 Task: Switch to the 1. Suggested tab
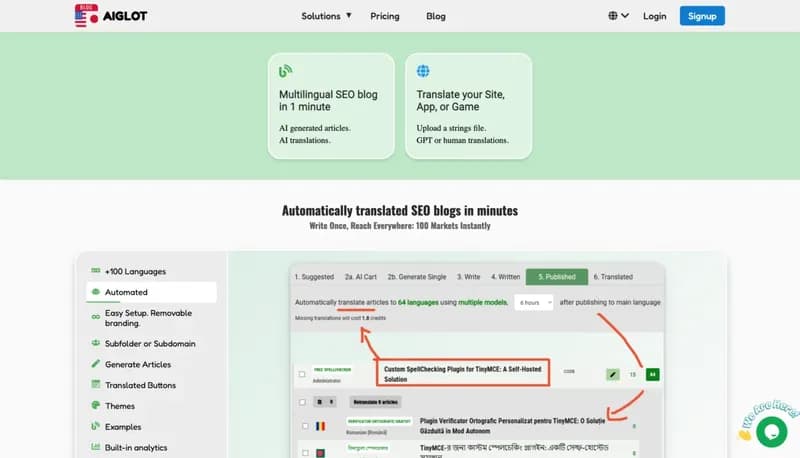coord(314,276)
